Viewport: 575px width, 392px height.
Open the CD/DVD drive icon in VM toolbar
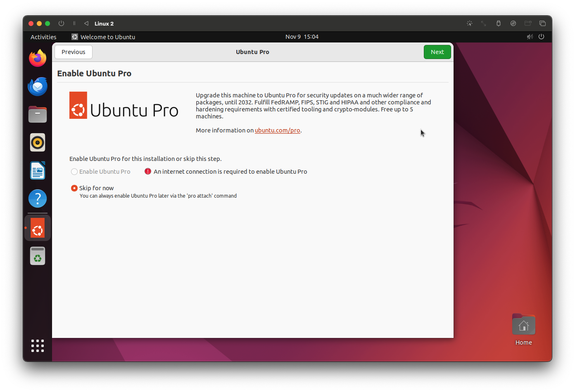pyautogui.click(x=513, y=24)
